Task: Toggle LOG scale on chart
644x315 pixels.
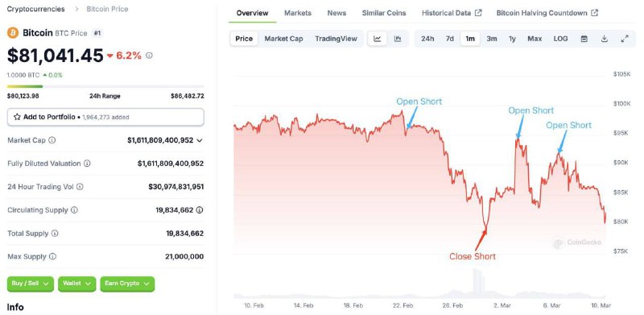Action: click(x=560, y=39)
